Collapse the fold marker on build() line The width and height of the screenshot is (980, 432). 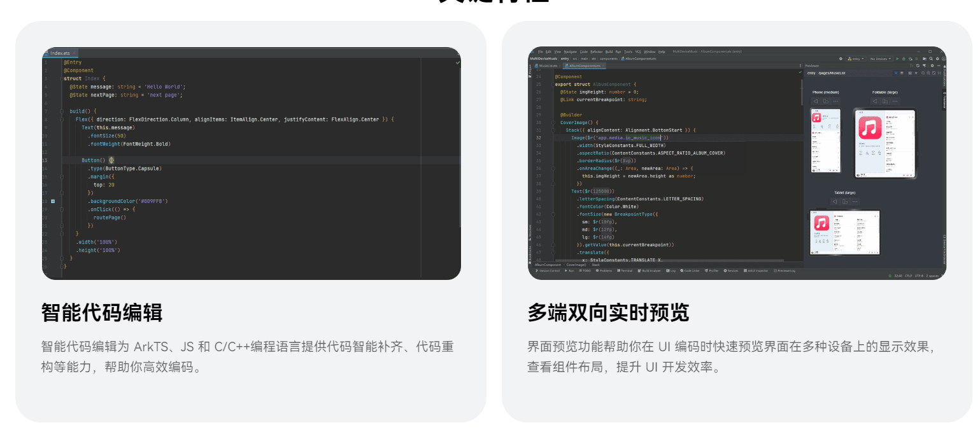[62, 111]
